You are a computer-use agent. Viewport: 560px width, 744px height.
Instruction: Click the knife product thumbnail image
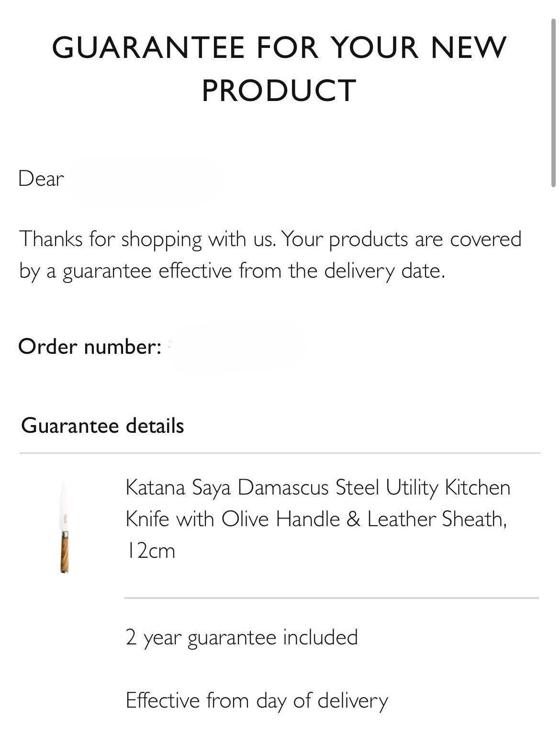pos(65,528)
